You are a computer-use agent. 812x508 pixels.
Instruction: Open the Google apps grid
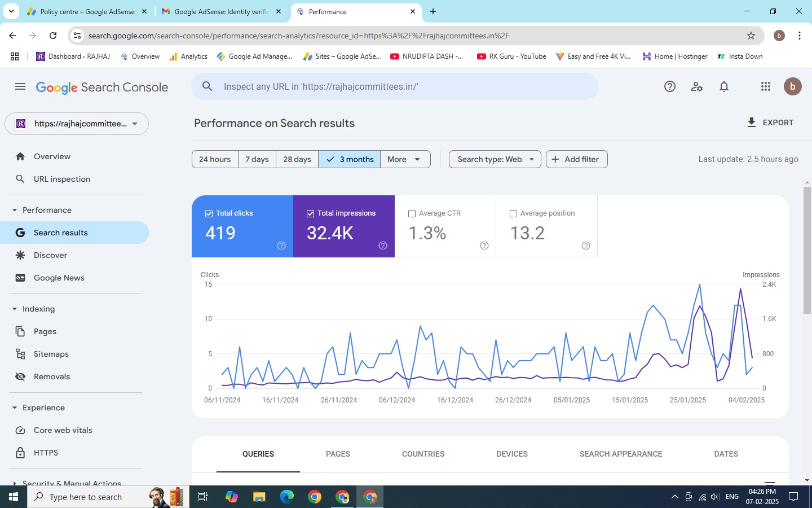coord(765,86)
